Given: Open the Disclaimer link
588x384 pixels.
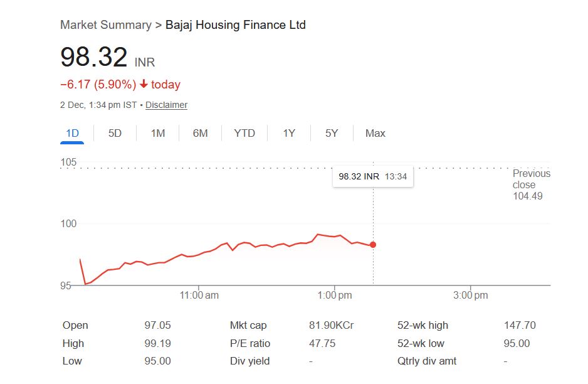Looking at the screenshot, I should coord(166,105).
